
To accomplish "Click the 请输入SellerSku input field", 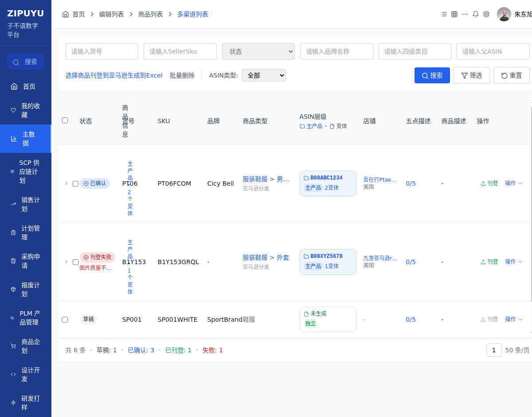I will click(180, 51).
